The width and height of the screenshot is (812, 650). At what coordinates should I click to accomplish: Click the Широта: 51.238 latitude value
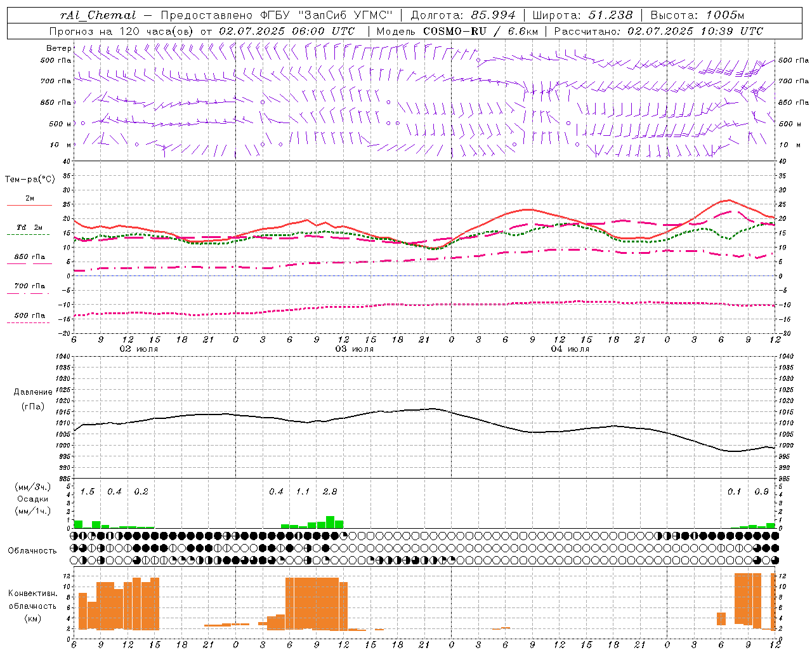582,15
